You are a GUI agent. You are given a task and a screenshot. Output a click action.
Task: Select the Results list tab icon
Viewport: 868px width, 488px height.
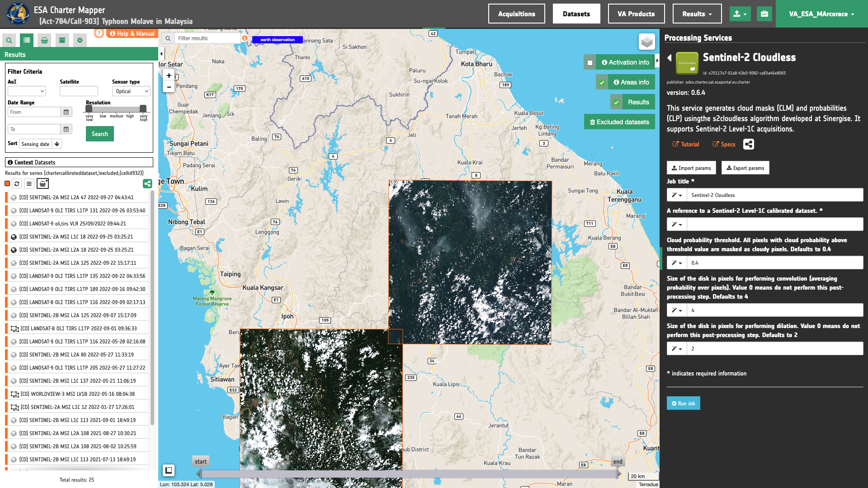coord(27,40)
